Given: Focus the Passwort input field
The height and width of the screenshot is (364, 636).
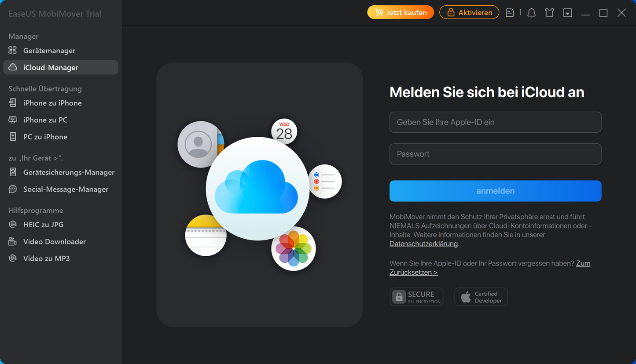Looking at the screenshot, I should coord(495,154).
